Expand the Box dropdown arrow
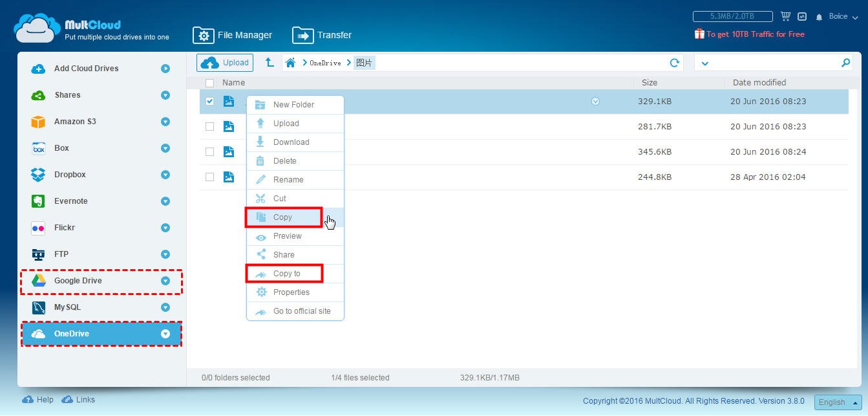Screen dimensions: 868x416 [165, 148]
